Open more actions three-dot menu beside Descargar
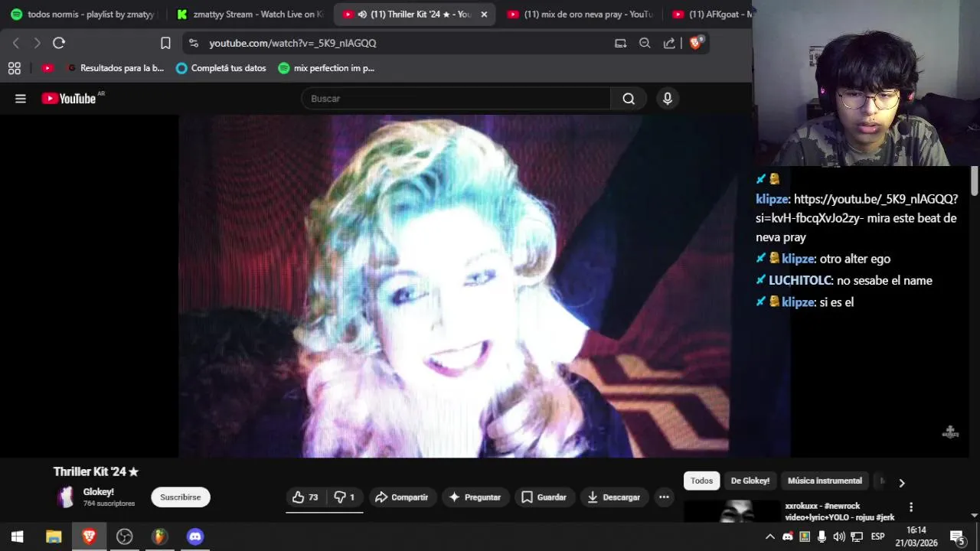Image resolution: width=980 pixels, height=551 pixels. click(664, 497)
